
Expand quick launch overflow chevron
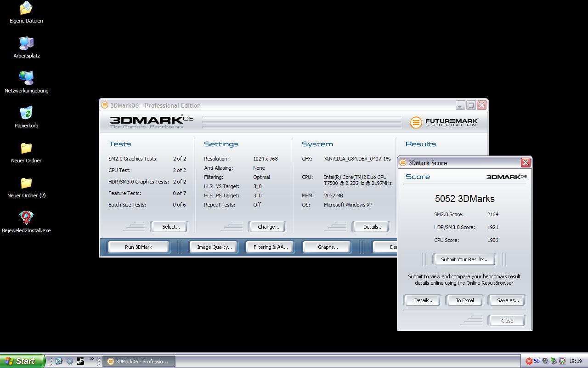[x=92, y=359]
